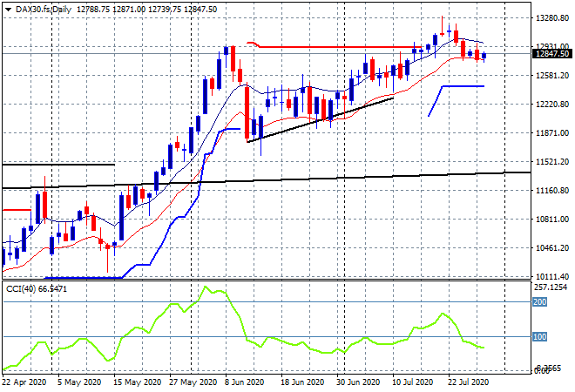Click the 257.1254 CCI scale label
This screenshot has width=575, height=392.
[x=551, y=287]
